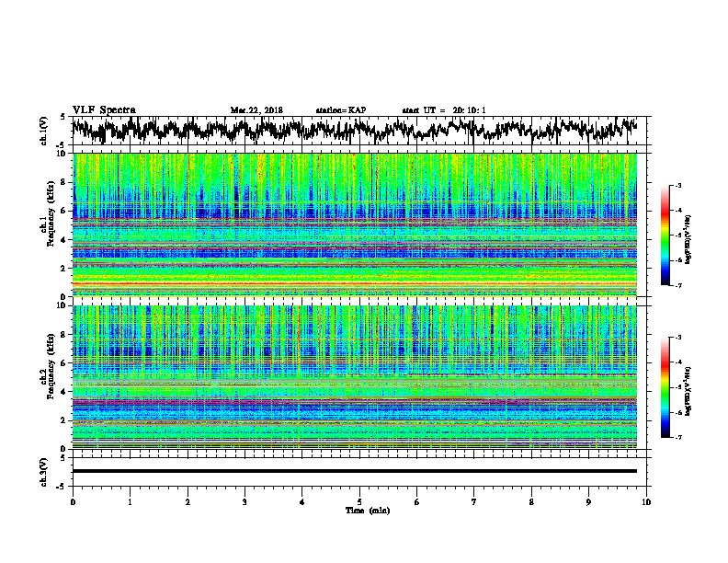Viewport: 728px width, 563px height.
Task: Click the log(PSD) label beside ch.1 colorbar
Action: tap(688, 239)
